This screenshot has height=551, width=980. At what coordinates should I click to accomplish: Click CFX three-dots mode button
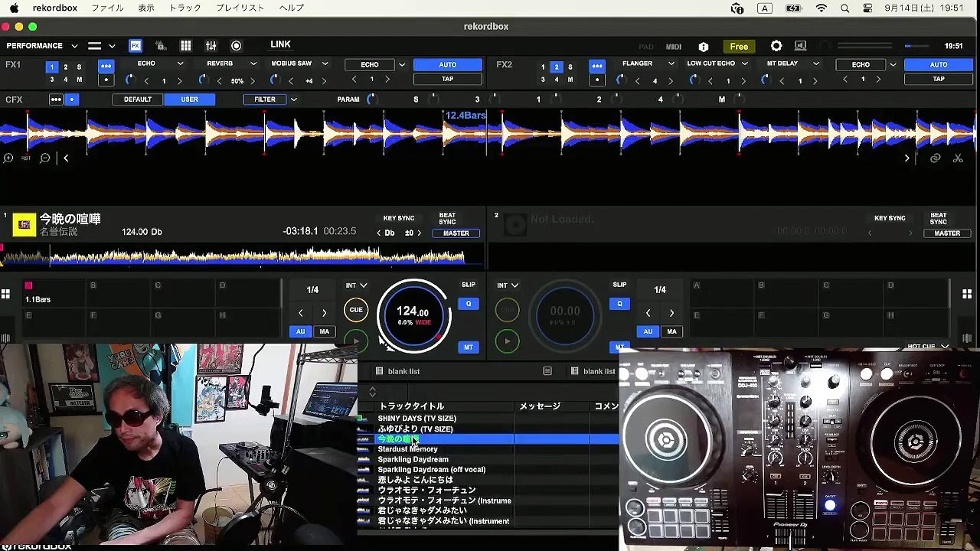[x=56, y=99]
